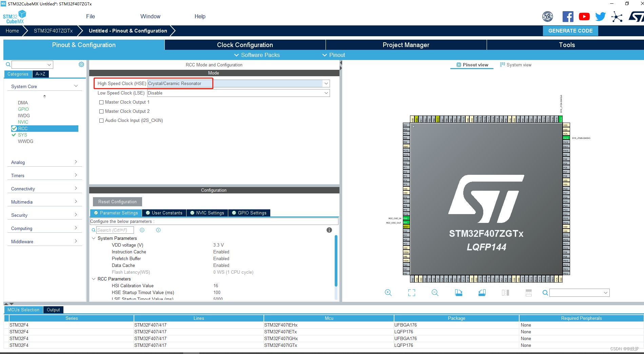Open the categories settings gear

81,64
